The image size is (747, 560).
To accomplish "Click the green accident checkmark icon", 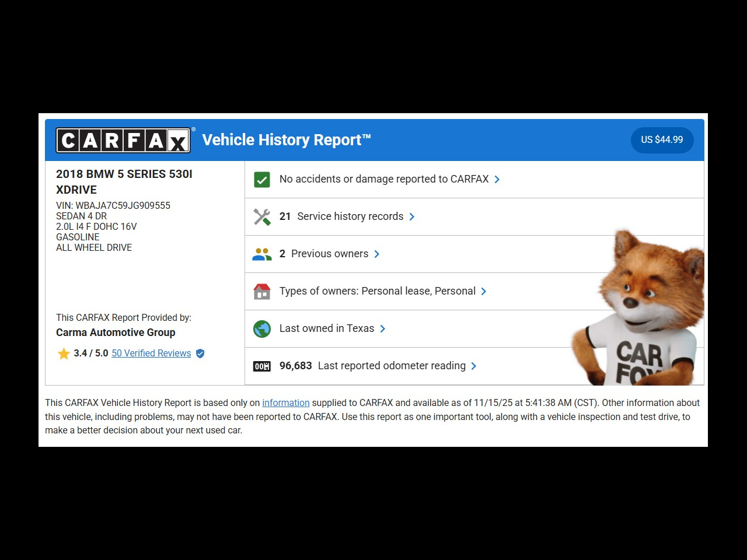I will pyautogui.click(x=262, y=179).
